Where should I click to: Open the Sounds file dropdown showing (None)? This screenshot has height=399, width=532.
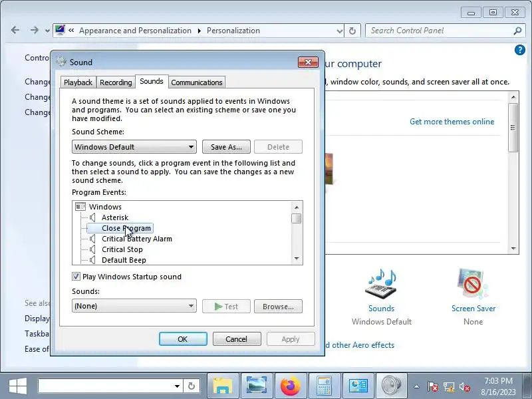pyautogui.click(x=134, y=306)
